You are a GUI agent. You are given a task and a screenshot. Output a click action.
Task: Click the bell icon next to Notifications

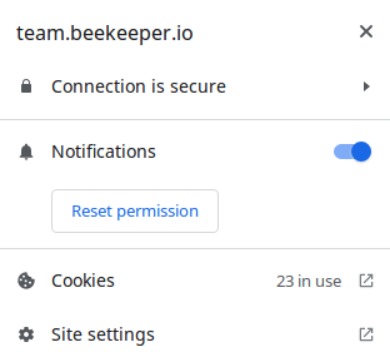tap(26, 152)
